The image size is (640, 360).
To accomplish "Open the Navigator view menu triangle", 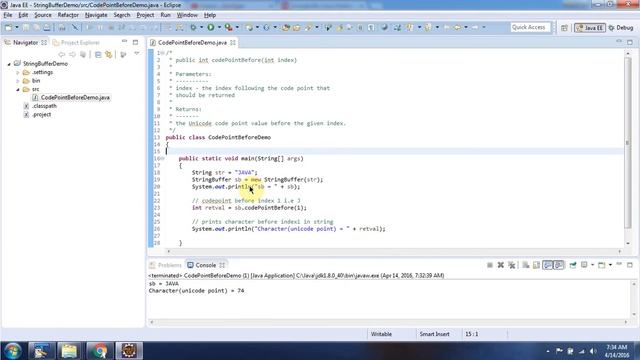I will click(137, 54).
